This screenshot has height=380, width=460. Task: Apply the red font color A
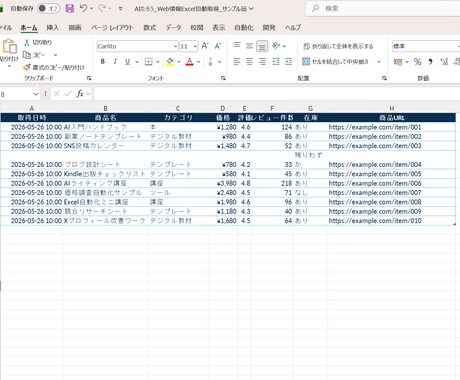tap(189, 62)
